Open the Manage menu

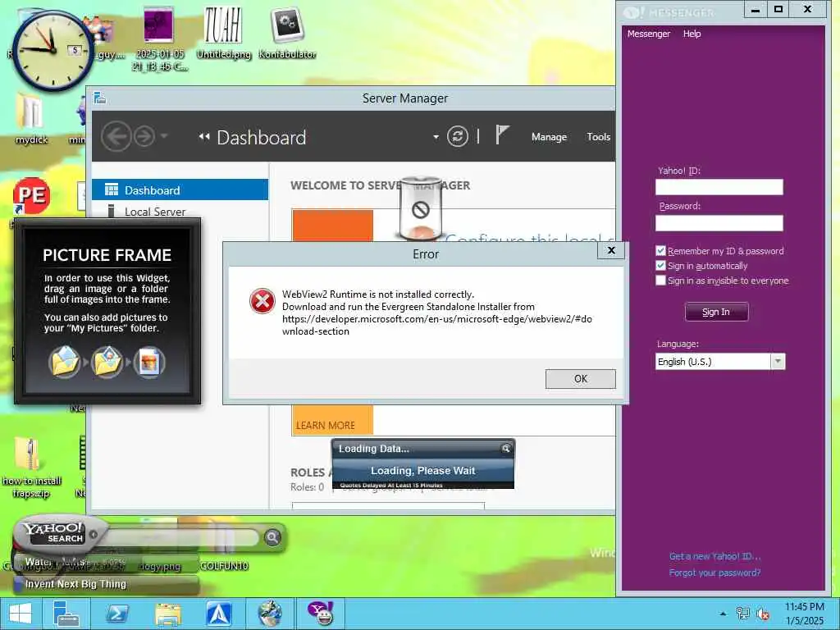549,137
